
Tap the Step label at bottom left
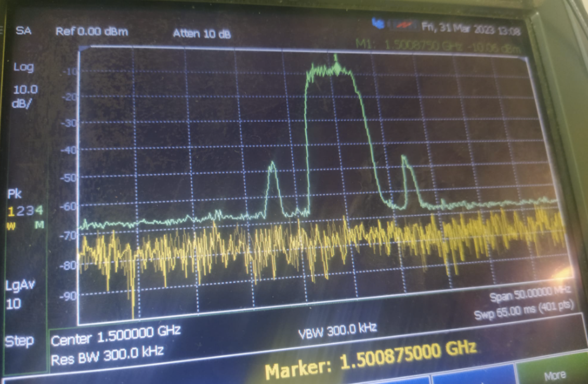click(19, 341)
